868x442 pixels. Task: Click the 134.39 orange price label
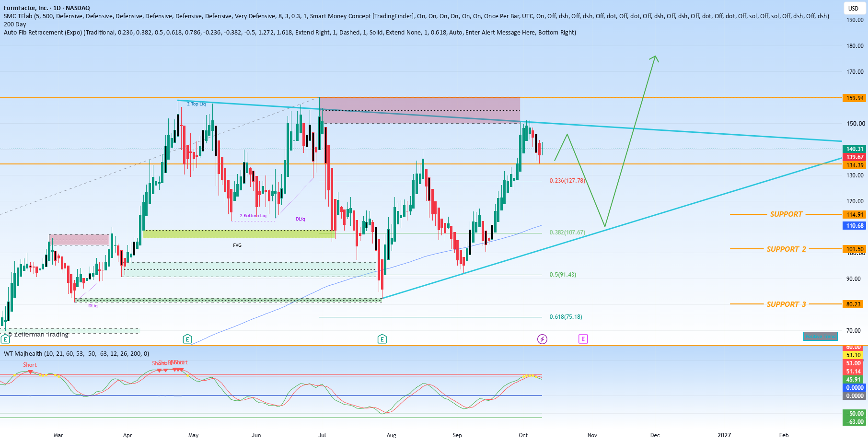click(855, 165)
